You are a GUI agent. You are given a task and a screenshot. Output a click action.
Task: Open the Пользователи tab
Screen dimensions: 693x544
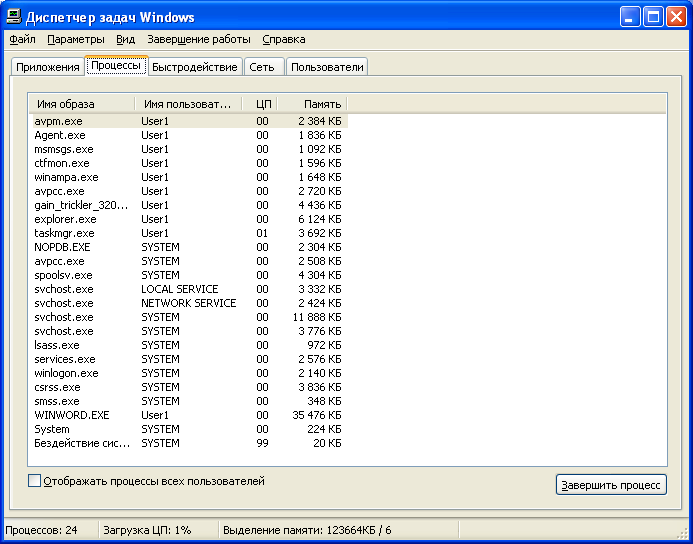(x=327, y=67)
